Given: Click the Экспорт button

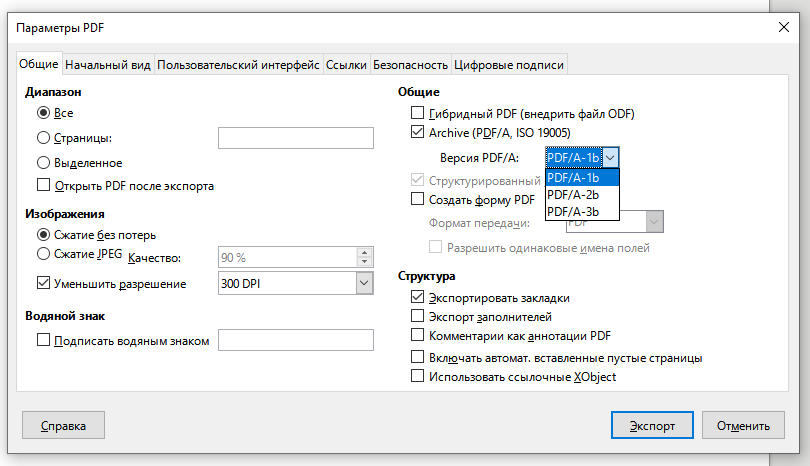Looking at the screenshot, I should tap(652, 425).
